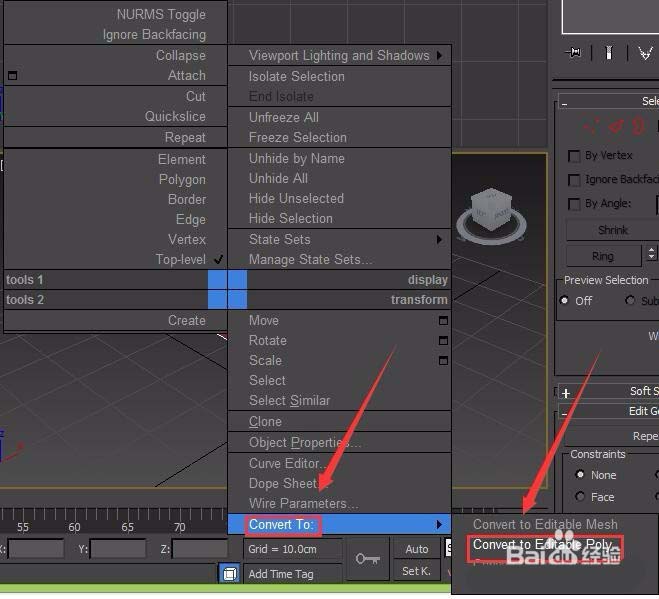Select Quickslice from tools menu
Image resolution: width=659 pixels, height=599 pixels.
(x=175, y=116)
